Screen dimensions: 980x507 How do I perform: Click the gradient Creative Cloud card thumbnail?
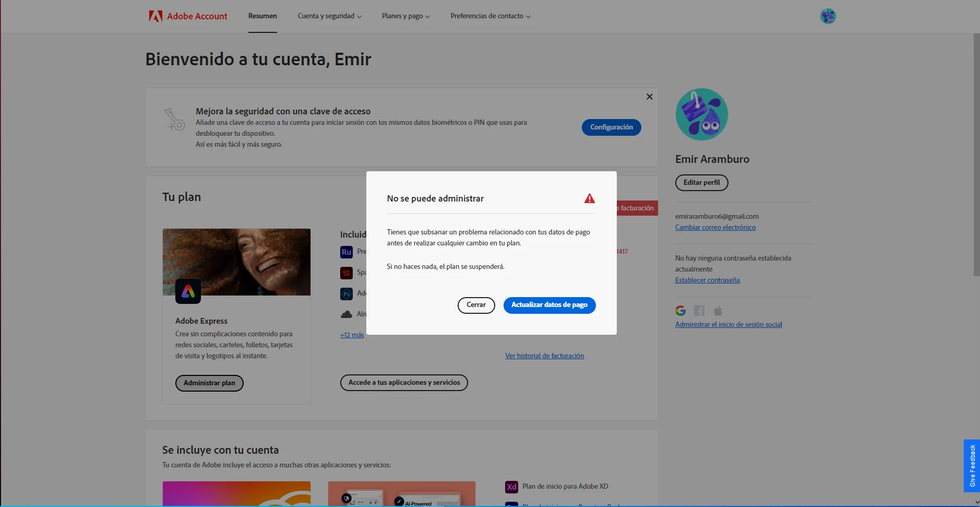point(236,494)
